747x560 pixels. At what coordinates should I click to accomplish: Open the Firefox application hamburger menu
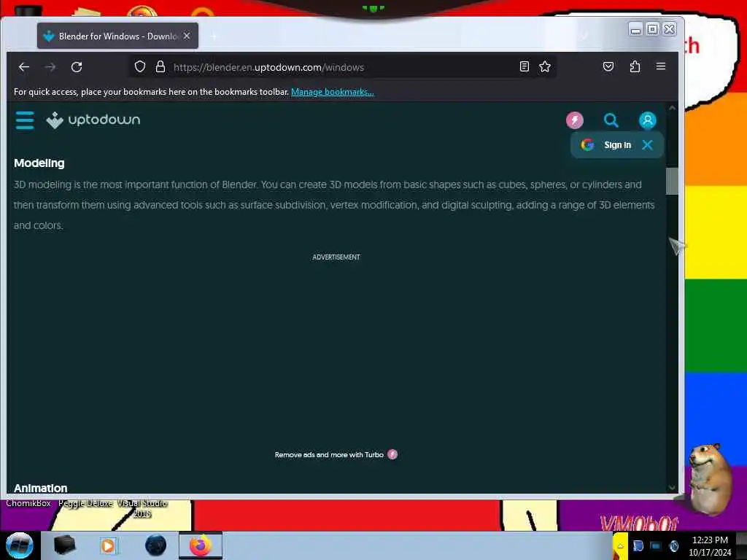[661, 66]
